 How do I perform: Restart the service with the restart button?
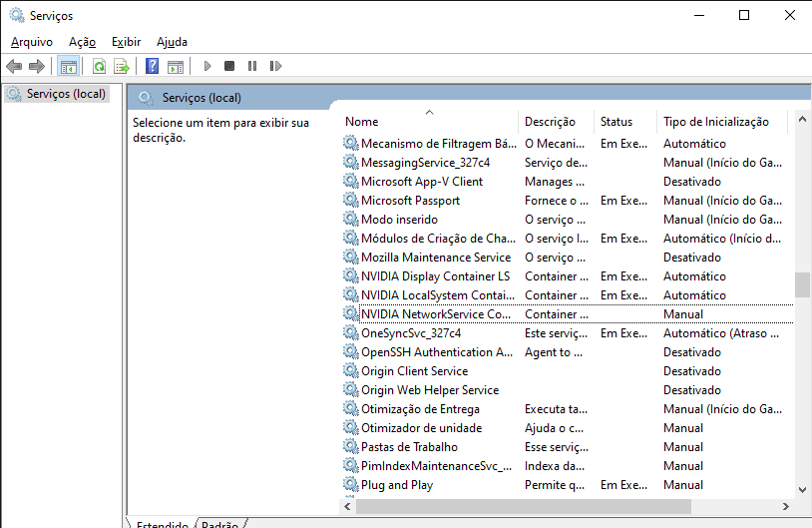[x=275, y=66]
